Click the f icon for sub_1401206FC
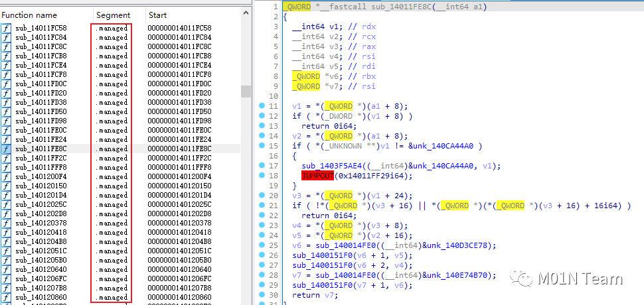The width and height of the screenshot is (644, 305). coord(7,279)
